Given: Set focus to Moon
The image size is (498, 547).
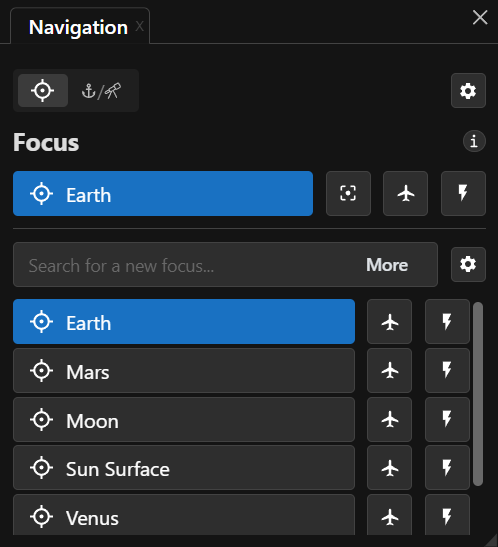Looking at the screenshot, I should pyautogui.click(x=184, y=419).
